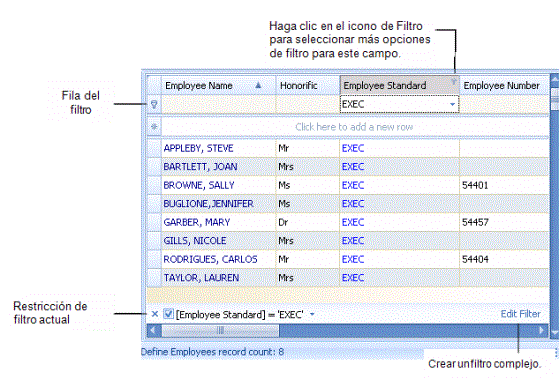Viewport: 559px width, 387px height.
Task: Select APPLEBY, STEVE name cell
Action: pos(219,148)
